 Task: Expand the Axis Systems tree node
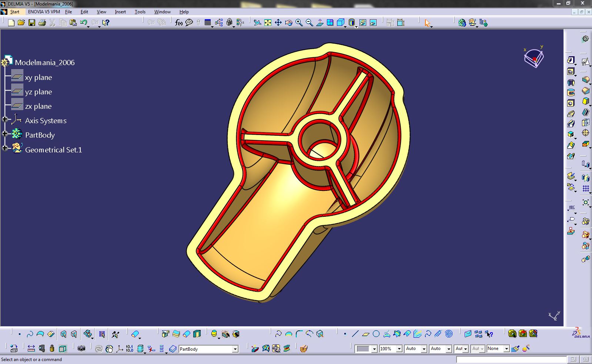click(5, 119)
